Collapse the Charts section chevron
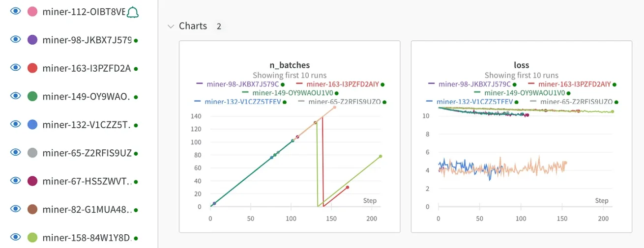The width and height of the screenshot is (644, 248). (x=171, y=26)
